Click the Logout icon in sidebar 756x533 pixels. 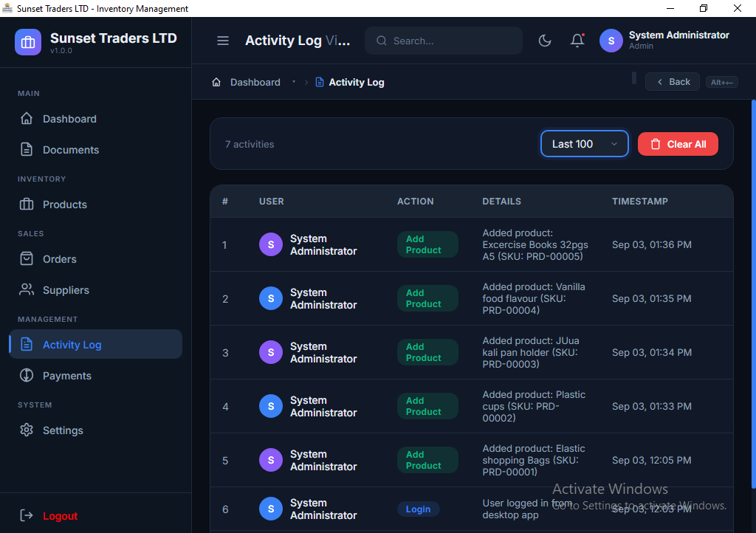pyautogui.click(x=27, y=515)
